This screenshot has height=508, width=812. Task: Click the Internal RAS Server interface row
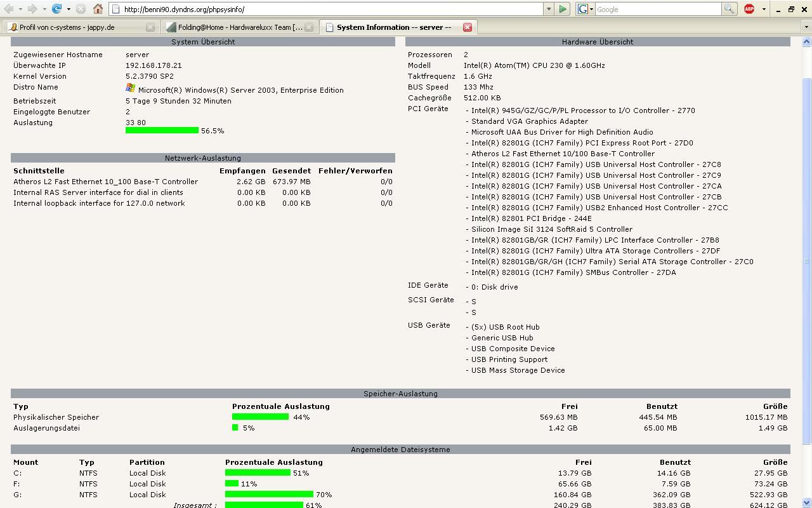click(203, 192)
